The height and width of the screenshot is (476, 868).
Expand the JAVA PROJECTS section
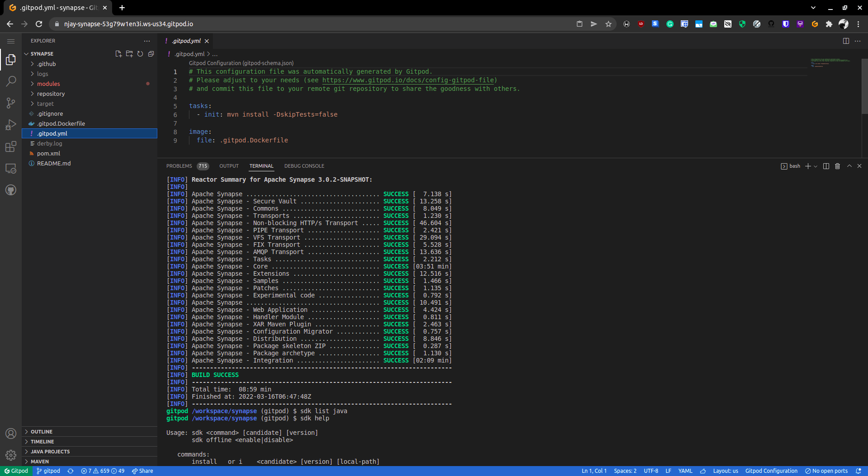coord(90,452)
